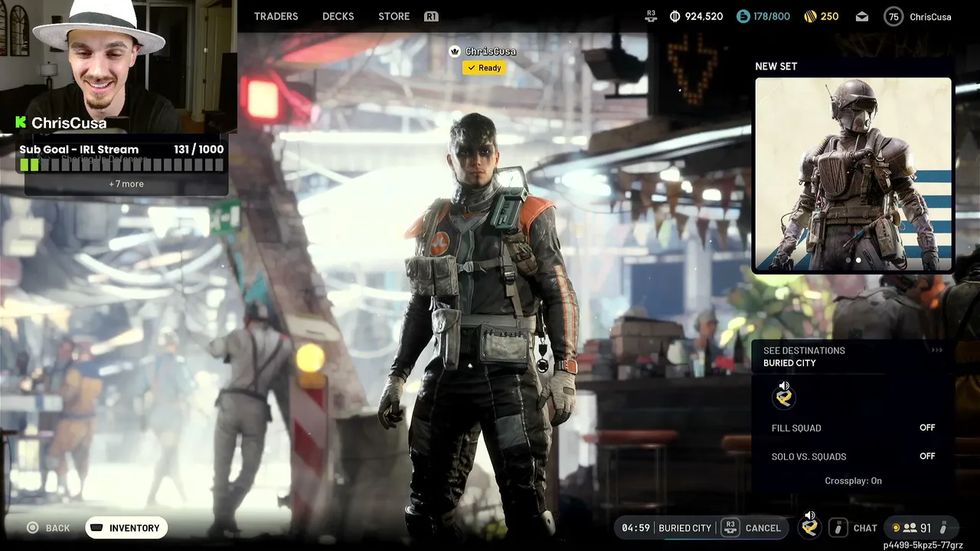Click the Kick logo beside ChrisCusa overlay

[x=21, y=122]
